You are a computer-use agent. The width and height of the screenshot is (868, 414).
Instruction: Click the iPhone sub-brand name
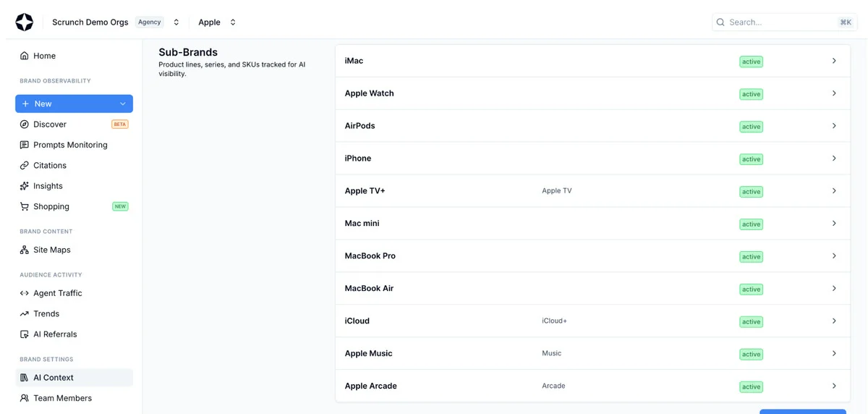pos(358,159)
